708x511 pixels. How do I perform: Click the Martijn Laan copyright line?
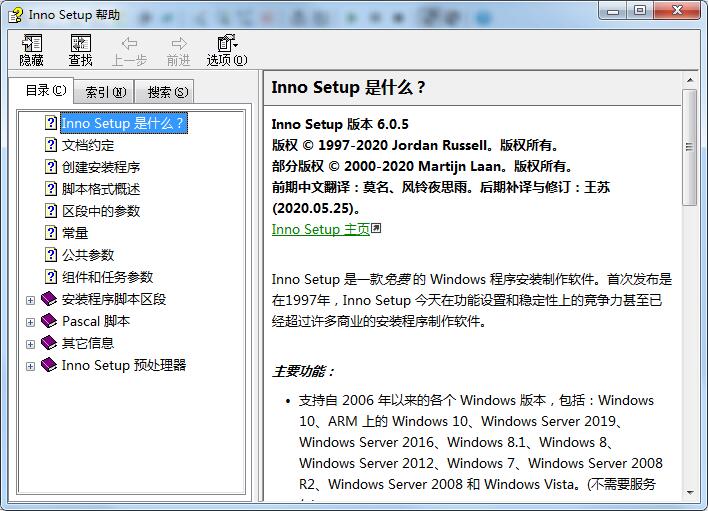click(x=422, y=166)
